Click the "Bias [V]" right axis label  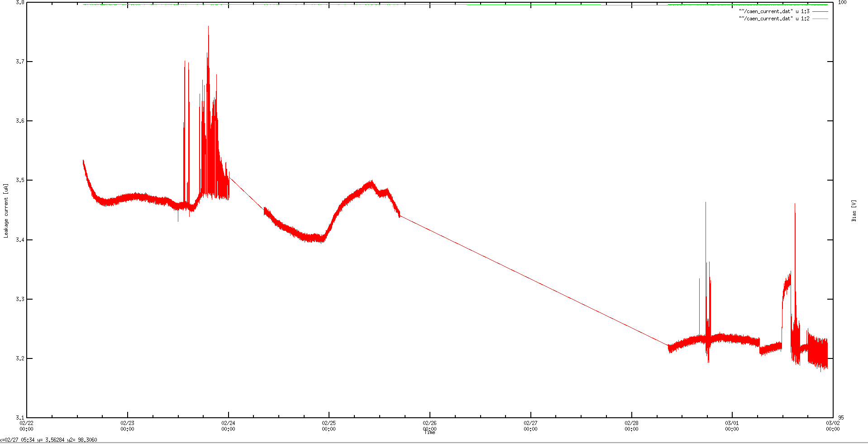854,210
